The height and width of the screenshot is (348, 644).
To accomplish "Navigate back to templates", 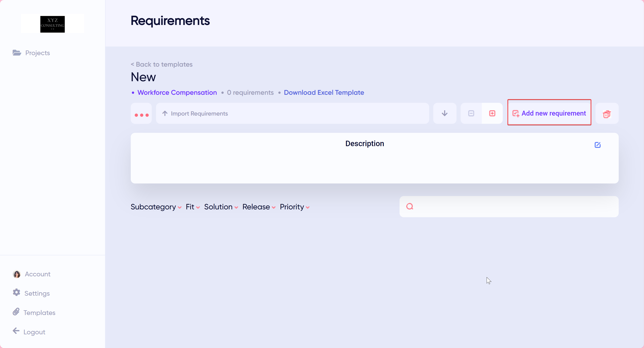I will 161,64.
